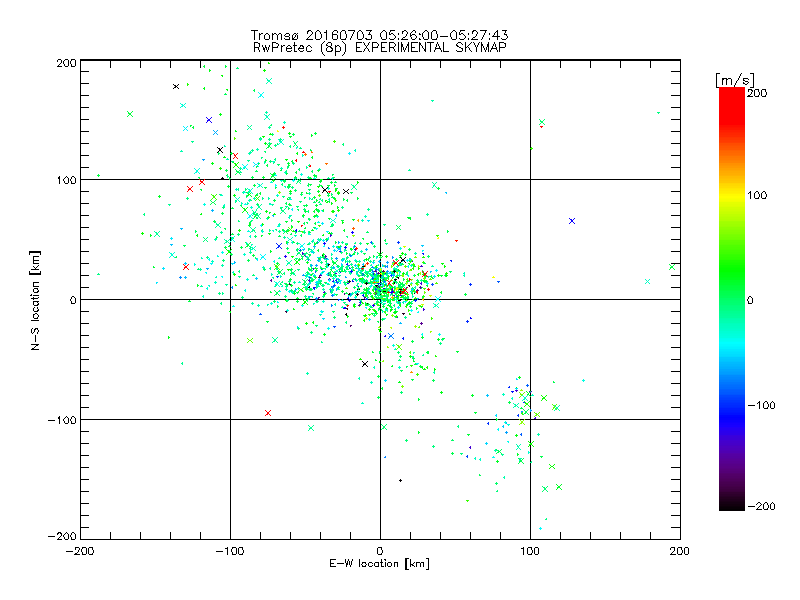Click the "200" tick label on the E-W axis
This screenshot has width=800, height=600.
680,552
